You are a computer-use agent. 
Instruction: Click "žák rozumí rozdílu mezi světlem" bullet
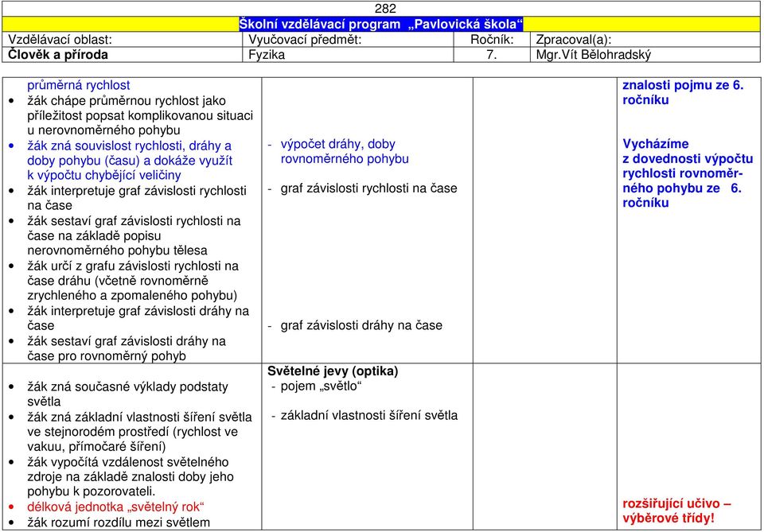click(119, 522)
